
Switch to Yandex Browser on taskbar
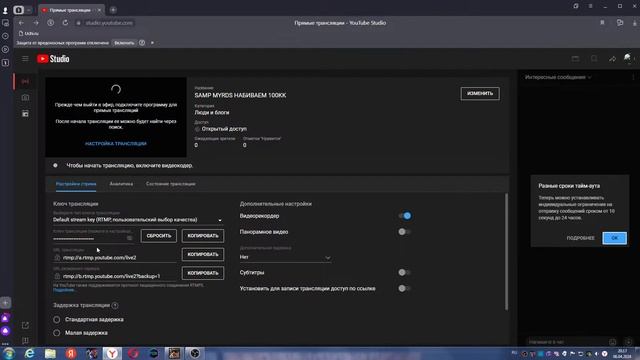point(112,353)
